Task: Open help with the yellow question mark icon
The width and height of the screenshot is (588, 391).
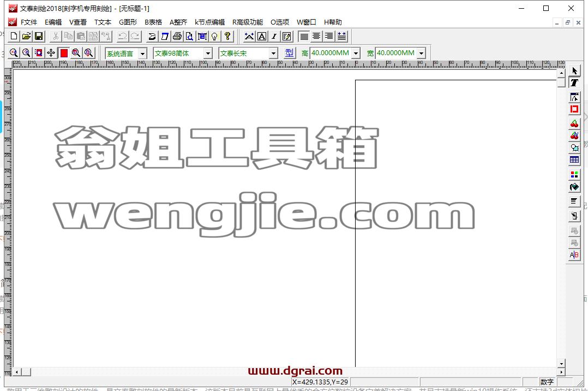Action: click(227, 37)
